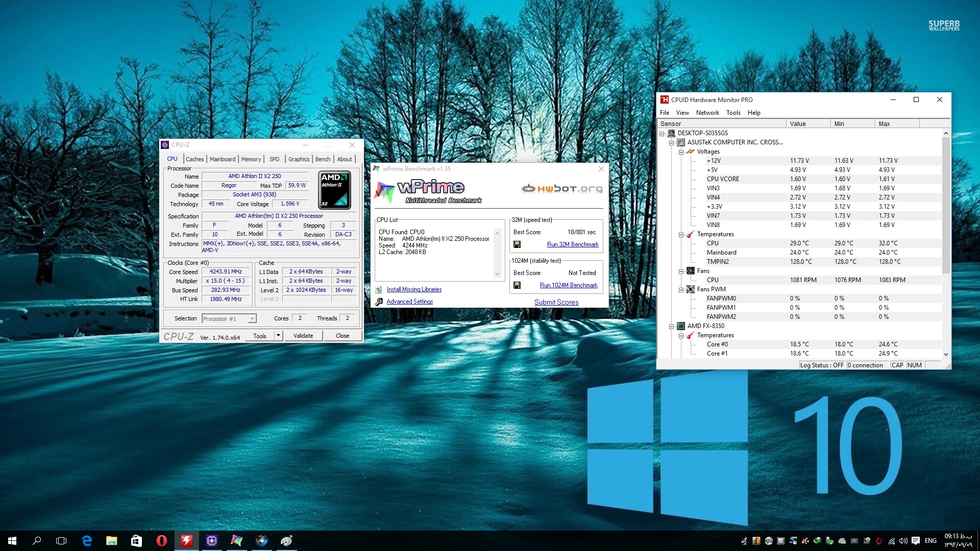The width and height of the screenshot is (980, 551).
Task: Click the Run 32M Benchmark link
Action: pyautogui.click(x=573, y=244)
